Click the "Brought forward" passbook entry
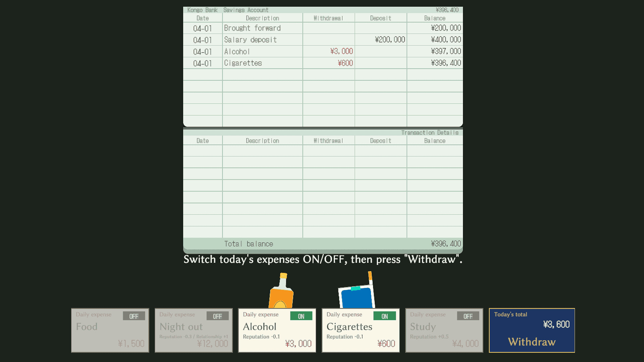The height and width of the screenshot is (362, 644). coord(252,28)
